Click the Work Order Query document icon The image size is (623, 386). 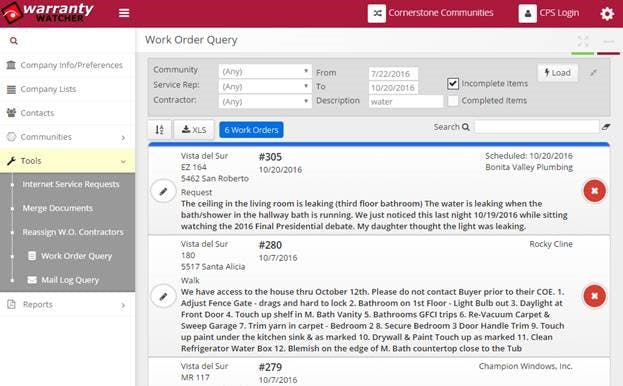tap(32, 256)
